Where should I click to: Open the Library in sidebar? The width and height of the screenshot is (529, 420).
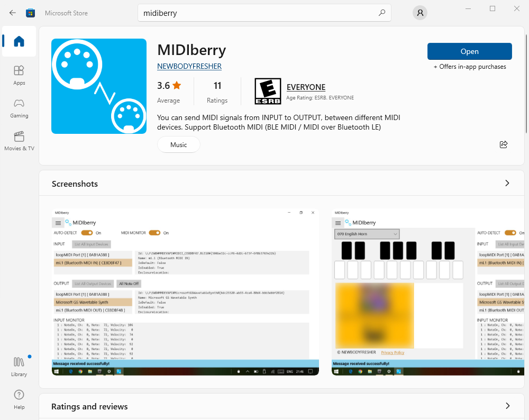click(19, 366)
